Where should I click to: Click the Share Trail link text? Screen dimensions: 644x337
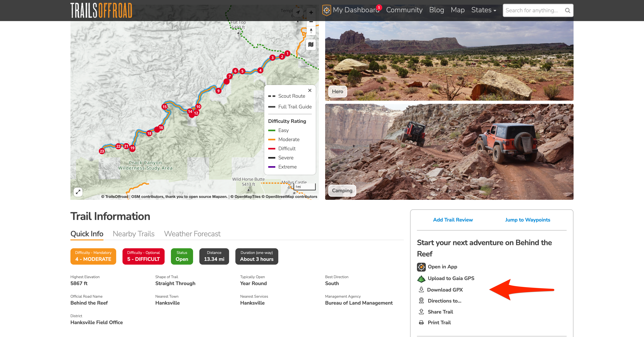[440, 312]
